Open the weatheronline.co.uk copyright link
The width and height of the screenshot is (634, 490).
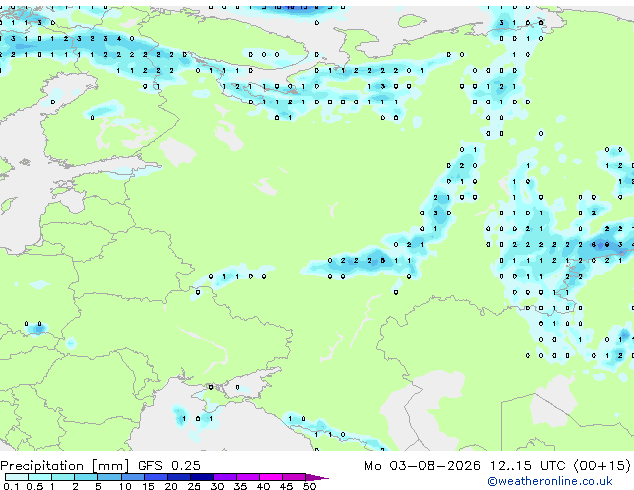coord(549,481)
